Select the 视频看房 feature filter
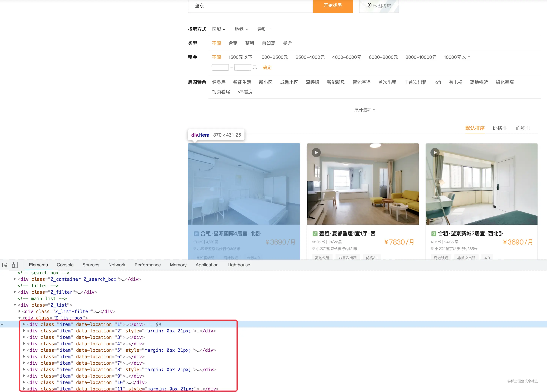547x392 pixels. (221, 92)
